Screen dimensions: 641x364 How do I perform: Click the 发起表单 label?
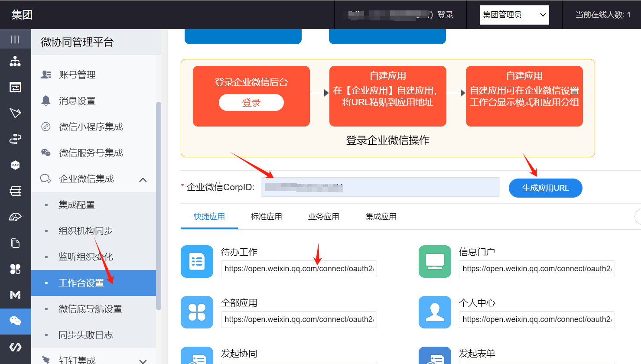tap(477, 354)
